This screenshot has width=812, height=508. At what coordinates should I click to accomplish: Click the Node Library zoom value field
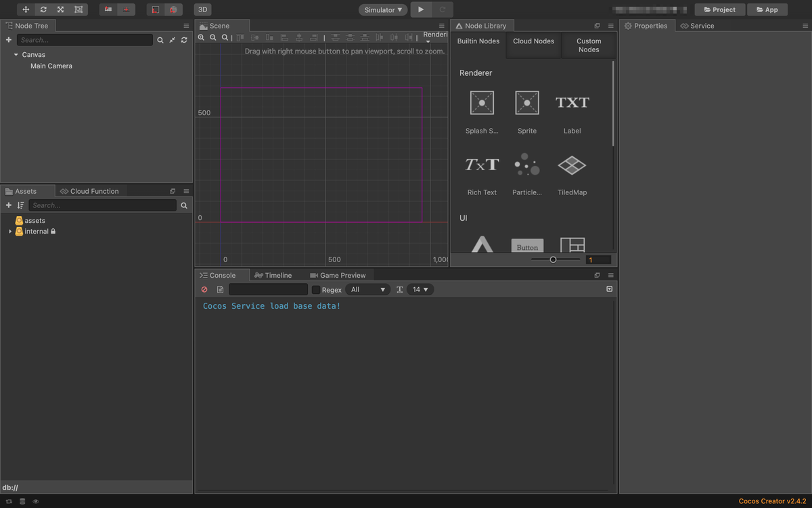point(598,259)
